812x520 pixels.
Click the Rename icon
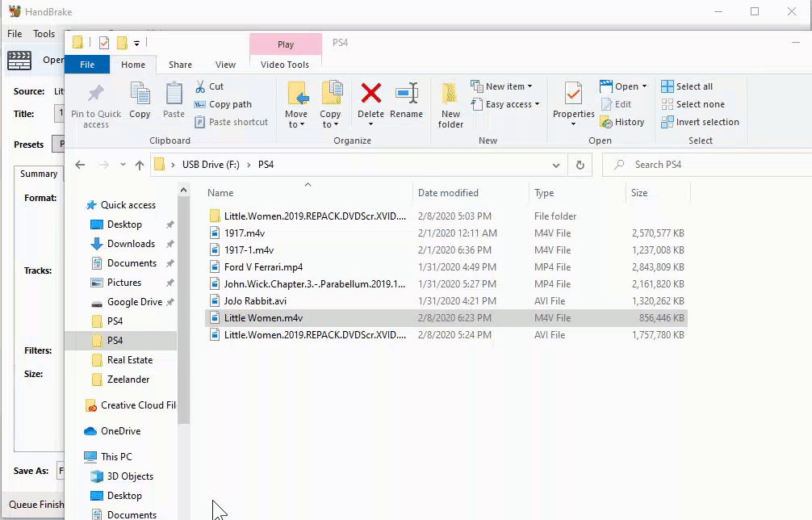(x=407, y=93)
